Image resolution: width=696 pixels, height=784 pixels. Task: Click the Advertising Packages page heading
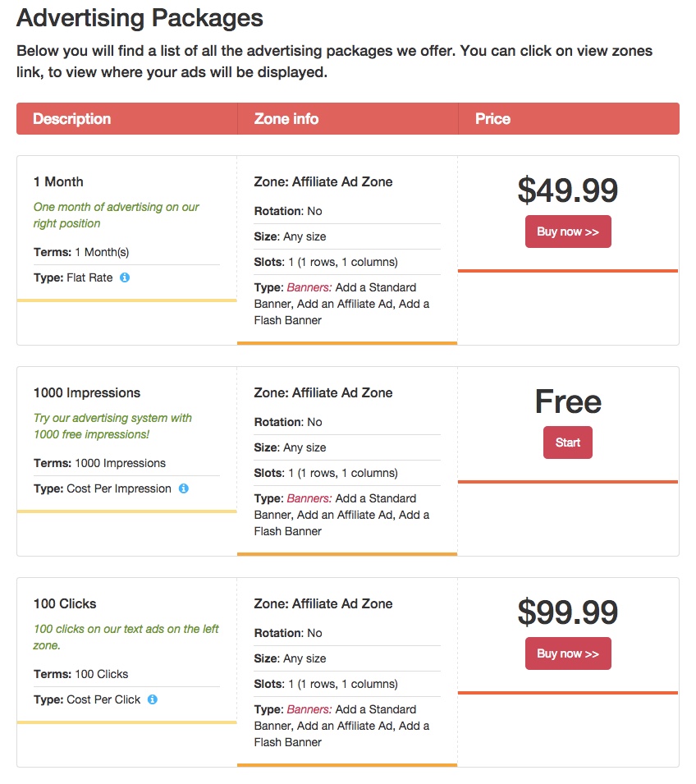pos(140,18)
